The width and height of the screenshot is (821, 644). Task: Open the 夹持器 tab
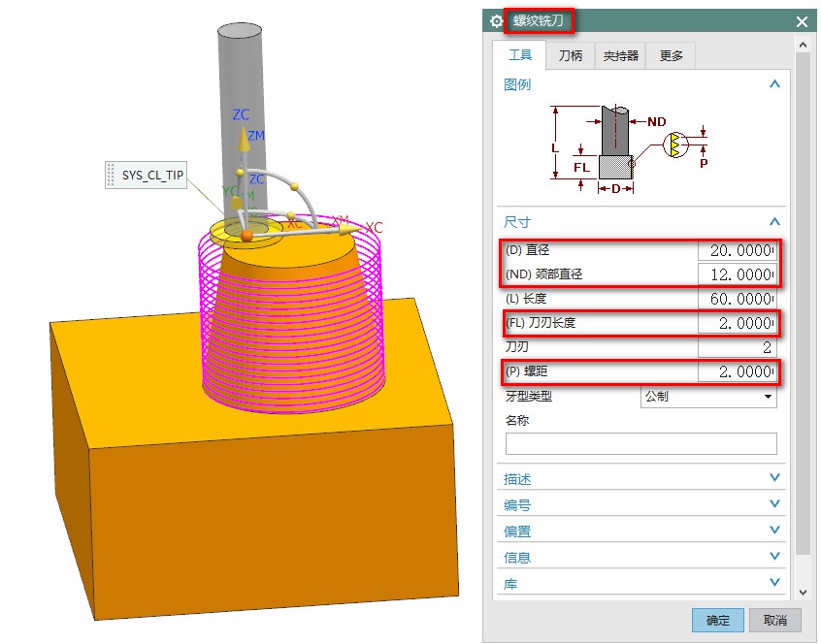(621, 56)
